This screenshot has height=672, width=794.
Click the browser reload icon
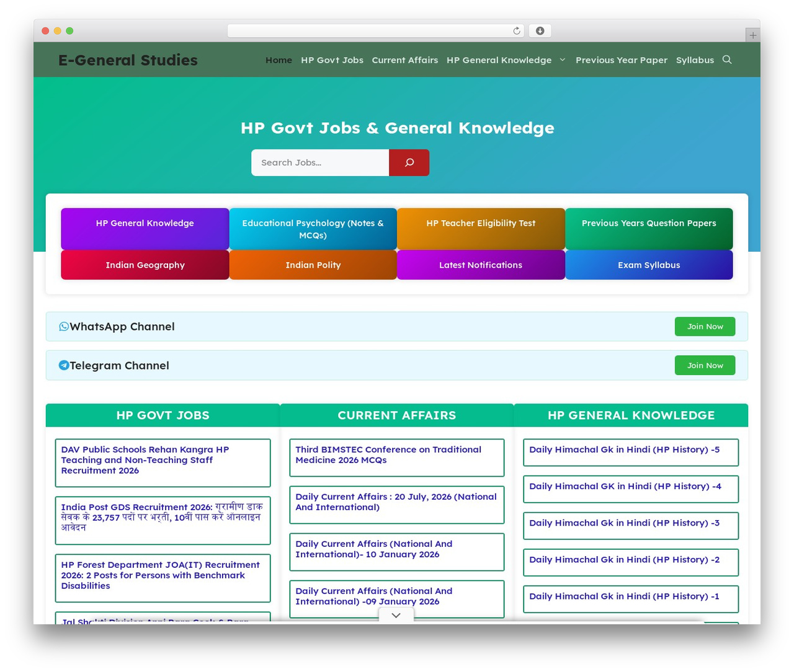pos(517,31)
